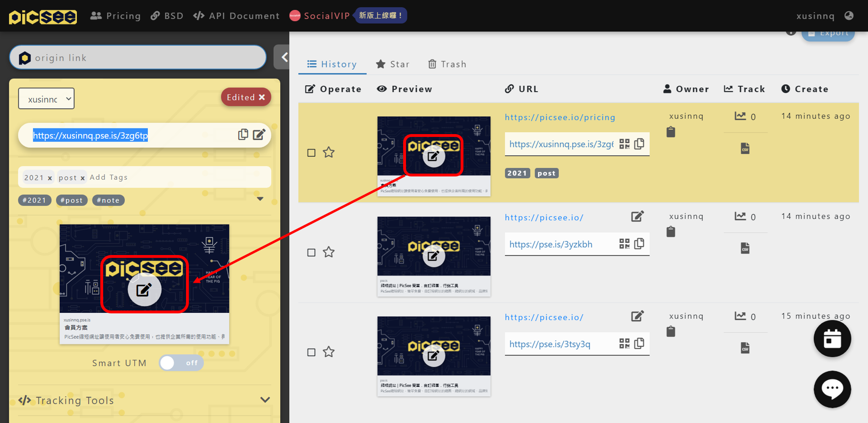Open the https://pse.is/3yzkbh short URL
The image size is (868, 423).
(x=551, y=244)
